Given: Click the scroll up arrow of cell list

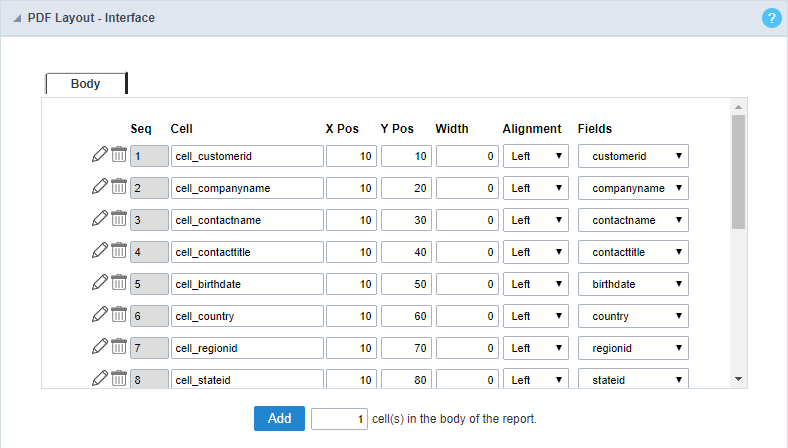Looking at the screenshot, I should point(738,107).
